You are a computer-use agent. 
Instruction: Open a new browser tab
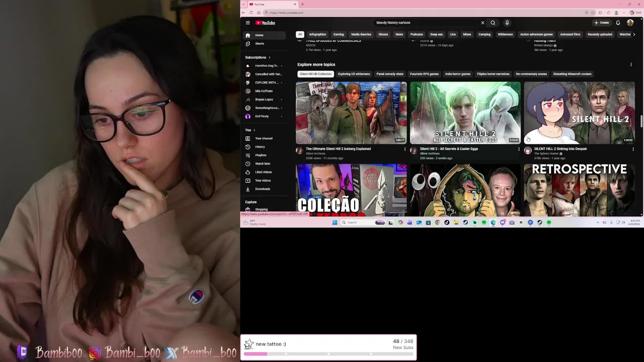tap(302, 4)
